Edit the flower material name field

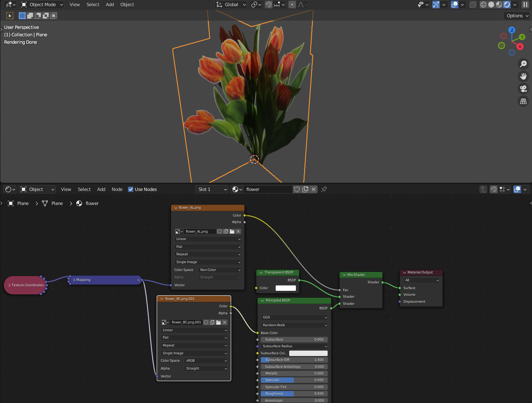click(268, 189)
